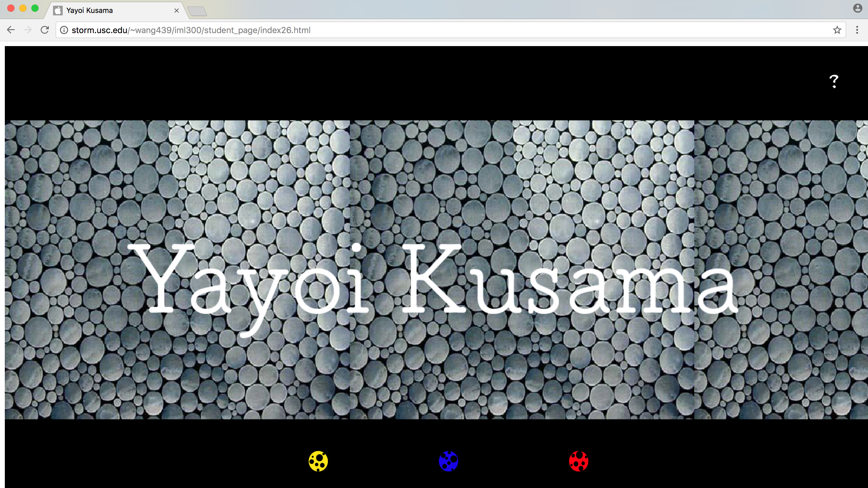Go back with the browser back arrow

(11, 30)
